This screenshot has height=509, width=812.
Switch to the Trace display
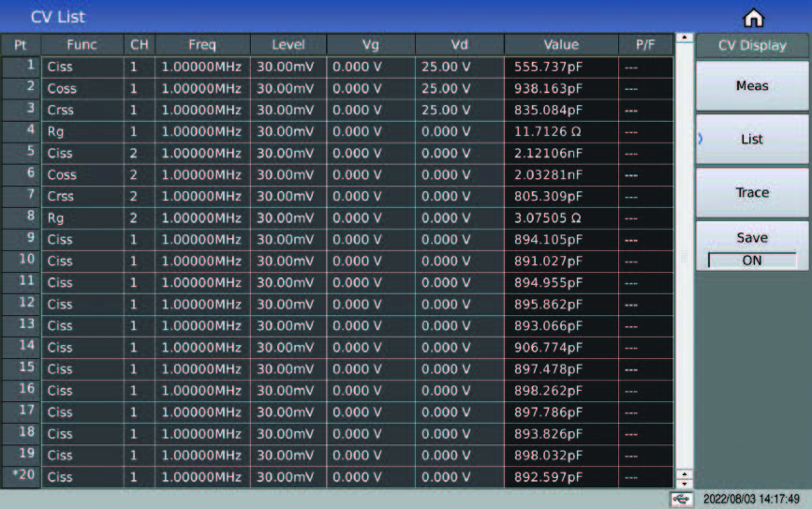click(x=751, y=192)
